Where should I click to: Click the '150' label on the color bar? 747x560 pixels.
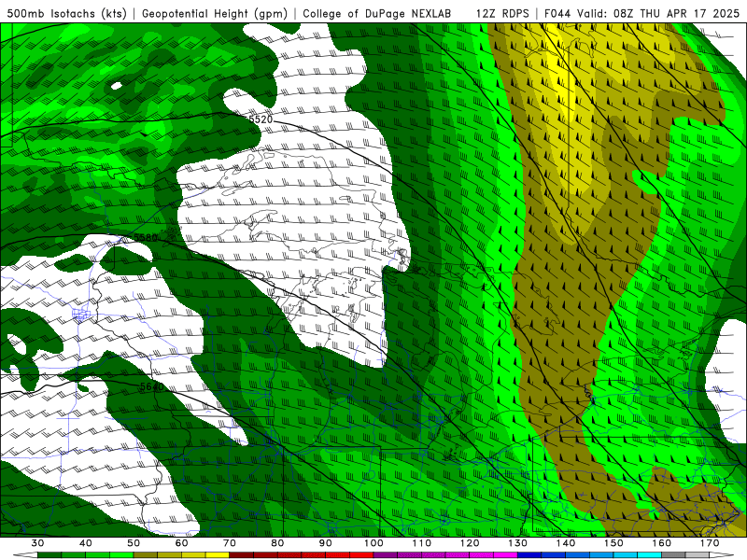point(613,543)
